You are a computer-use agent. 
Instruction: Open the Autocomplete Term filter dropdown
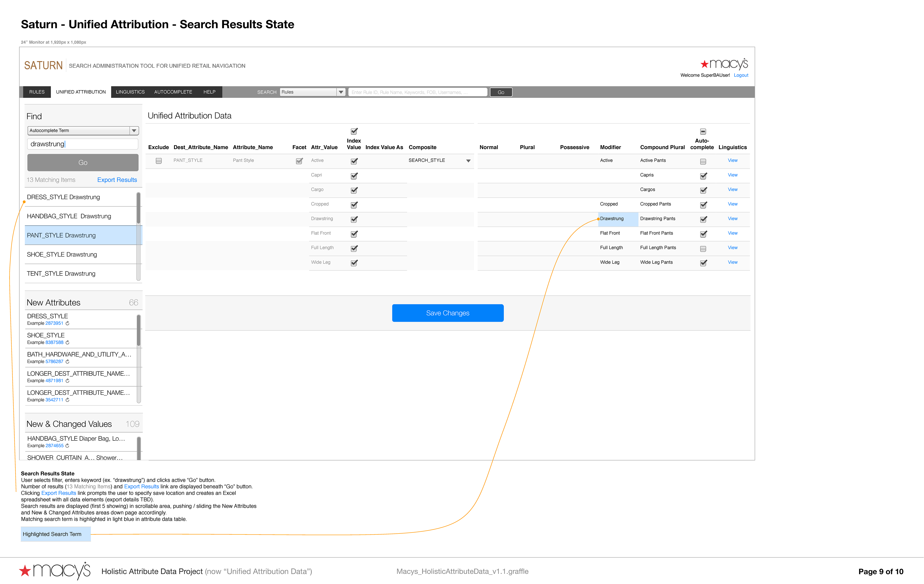[134, 131]
